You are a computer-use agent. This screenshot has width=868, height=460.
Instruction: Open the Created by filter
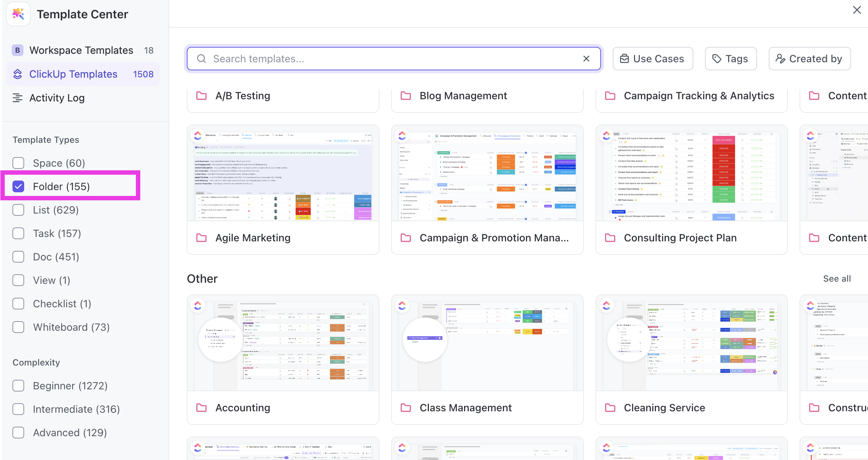click(809, 59)
